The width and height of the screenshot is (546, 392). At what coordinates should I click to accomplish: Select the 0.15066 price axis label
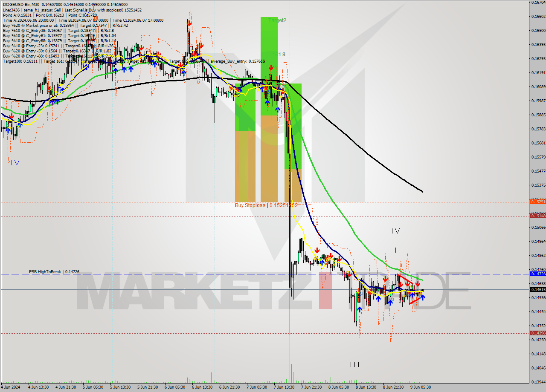click(538, 227)
